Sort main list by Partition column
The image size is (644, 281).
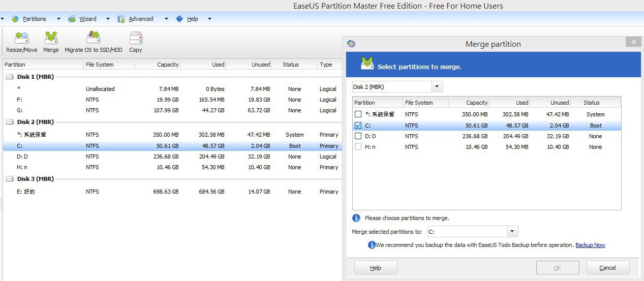[x=43, y=65]
